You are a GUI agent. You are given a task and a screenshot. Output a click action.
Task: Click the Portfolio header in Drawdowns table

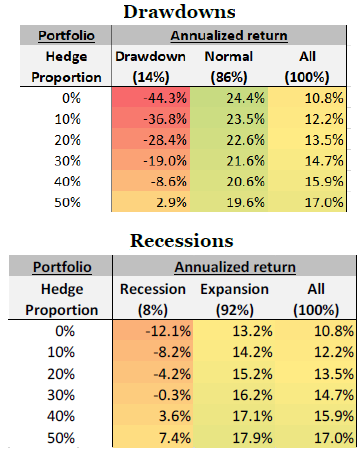66,35
